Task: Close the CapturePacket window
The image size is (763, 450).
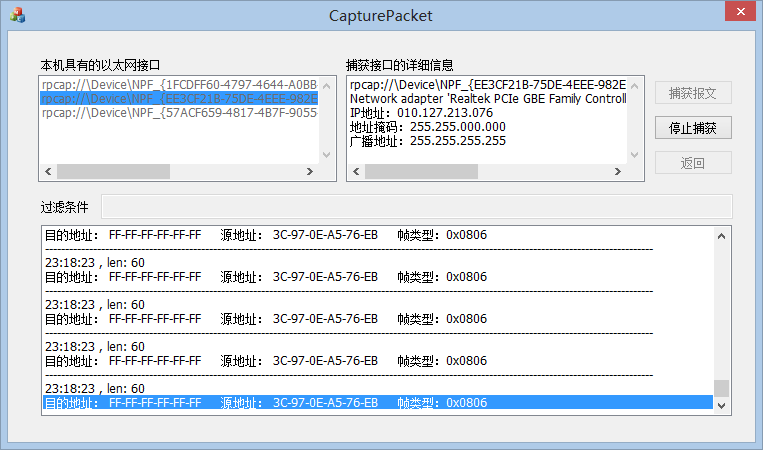Action: (x=740, y=11)
